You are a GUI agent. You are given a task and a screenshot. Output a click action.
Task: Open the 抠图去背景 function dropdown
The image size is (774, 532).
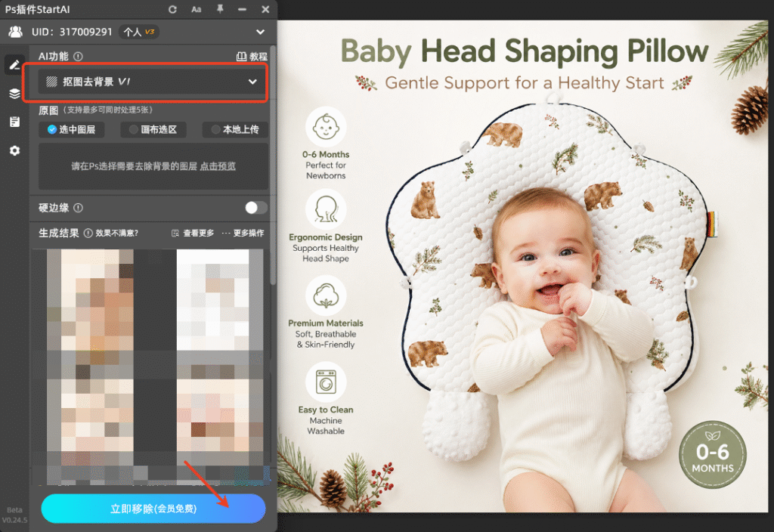point(152,82)
